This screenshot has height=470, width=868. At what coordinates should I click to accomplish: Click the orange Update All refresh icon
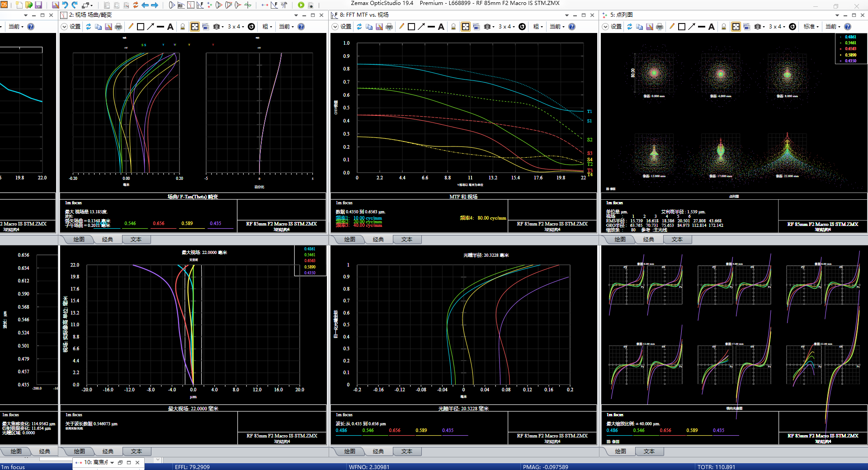pyautogui.click(x=135, y=5)
